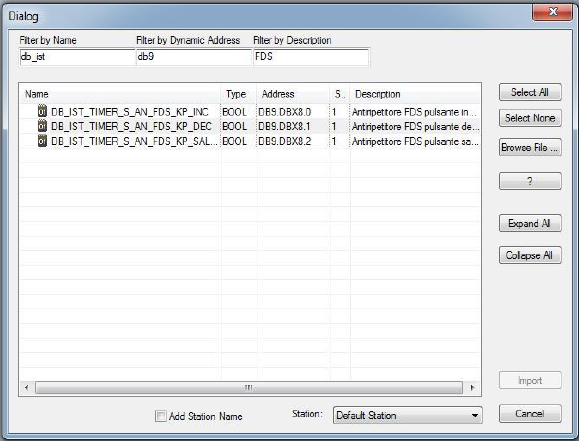Click description 'Antripettore FDS pulsante sa...'
The width and height of the screenshot is (579, 441).
[415, 141]
